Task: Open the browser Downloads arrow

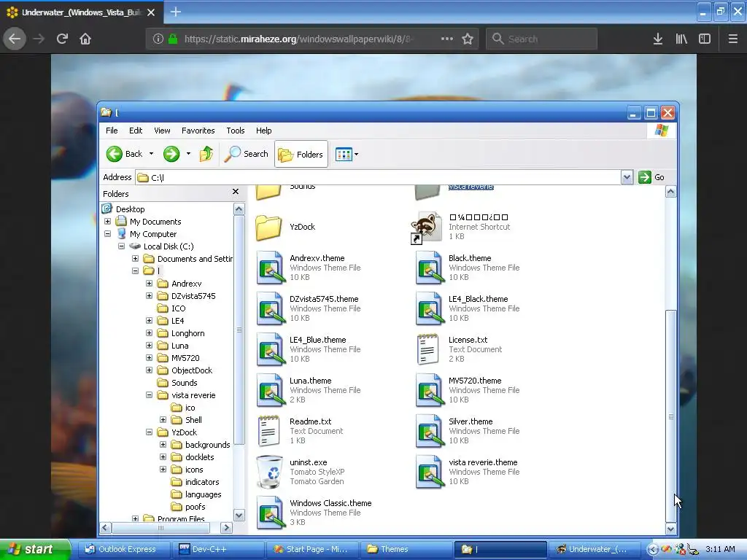Action: (x=657, y=39)
